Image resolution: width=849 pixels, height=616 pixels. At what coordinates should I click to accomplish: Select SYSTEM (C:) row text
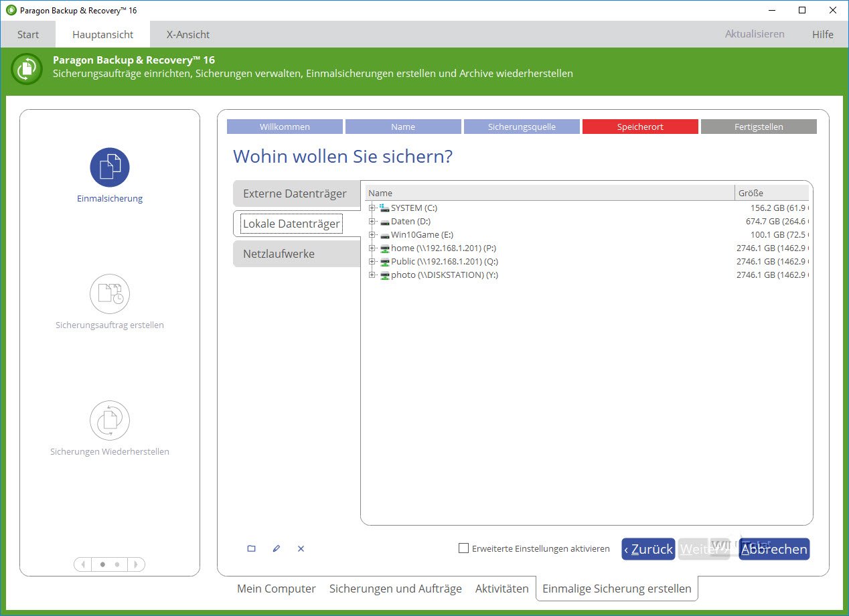pos(414,208)
